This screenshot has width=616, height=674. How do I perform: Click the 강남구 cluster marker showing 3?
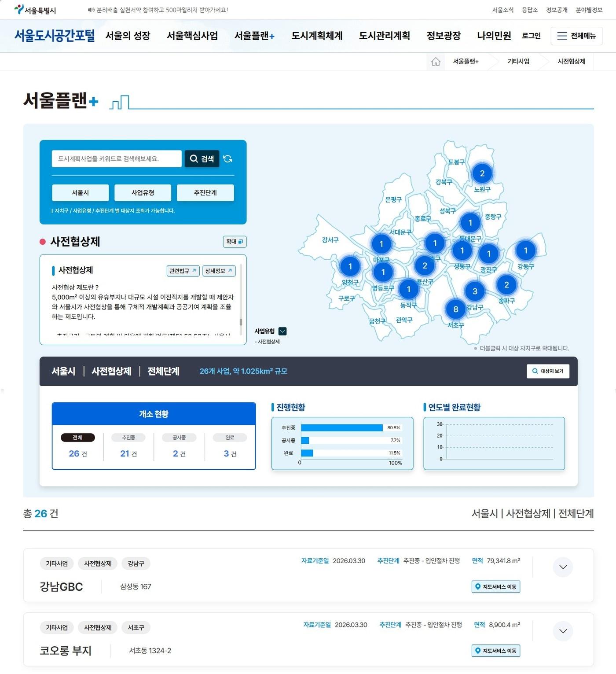tap(475, 291)
